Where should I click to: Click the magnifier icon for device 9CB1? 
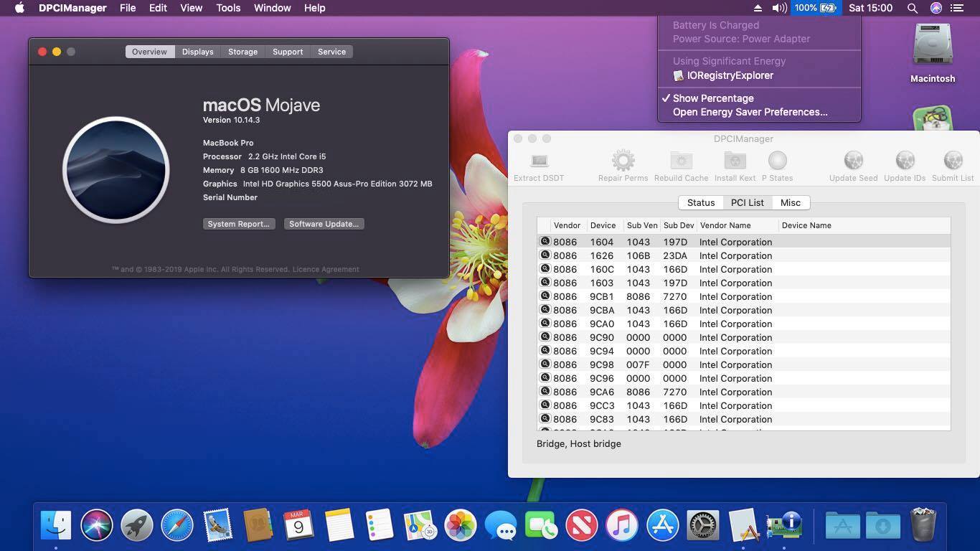pyautogui.click(x=545, y=296)
